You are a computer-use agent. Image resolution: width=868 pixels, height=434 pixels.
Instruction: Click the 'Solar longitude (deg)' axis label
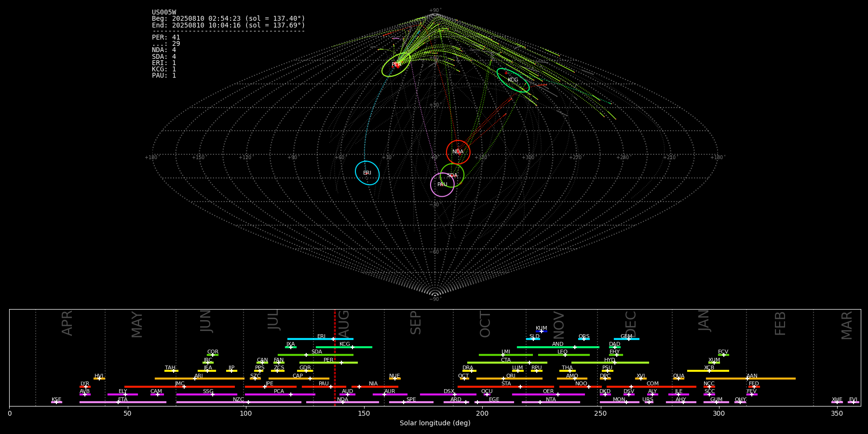pyautogui.click(x=435, y=423)
